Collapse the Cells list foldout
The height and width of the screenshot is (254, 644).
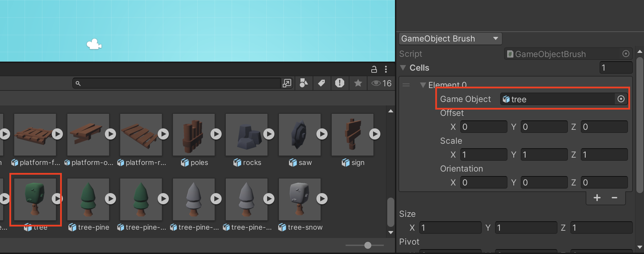pyautogui.click(x=403, y=68)
